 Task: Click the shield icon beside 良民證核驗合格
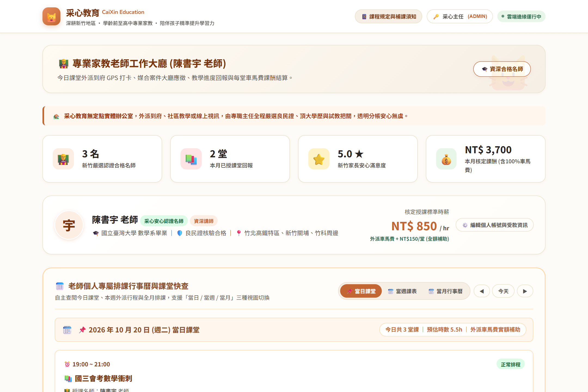pos(180,233)
